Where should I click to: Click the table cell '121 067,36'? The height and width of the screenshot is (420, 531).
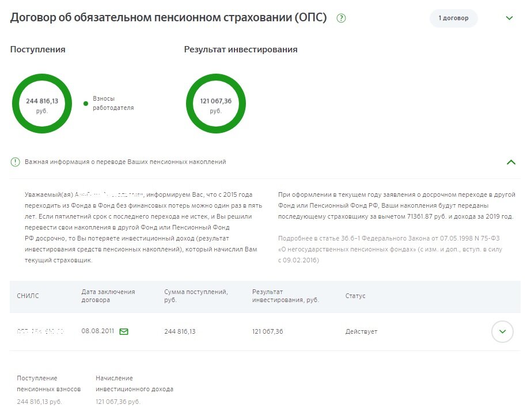coord(268,331)
